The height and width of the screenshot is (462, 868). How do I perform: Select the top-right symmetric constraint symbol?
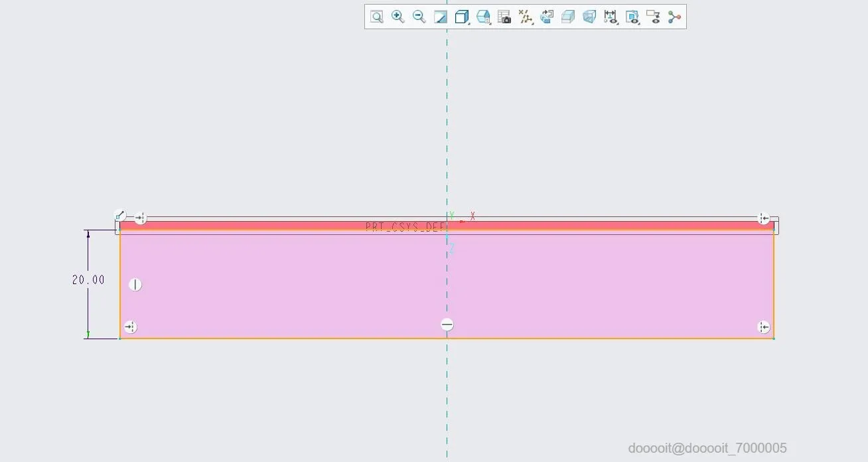764,218
